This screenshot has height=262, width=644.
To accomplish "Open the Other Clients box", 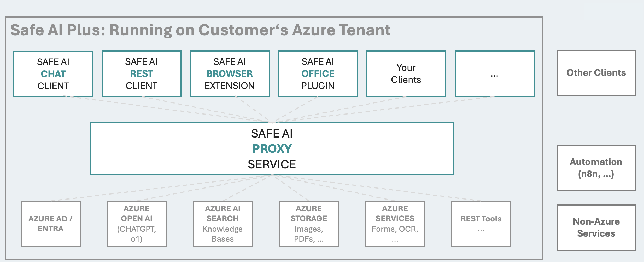I will (x=596, y=73).
